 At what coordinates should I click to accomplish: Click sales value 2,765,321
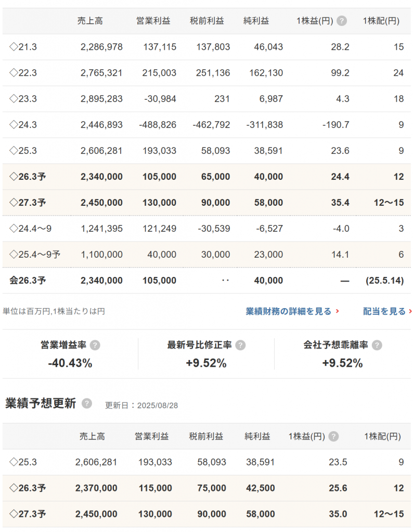(x=101, y=73)
